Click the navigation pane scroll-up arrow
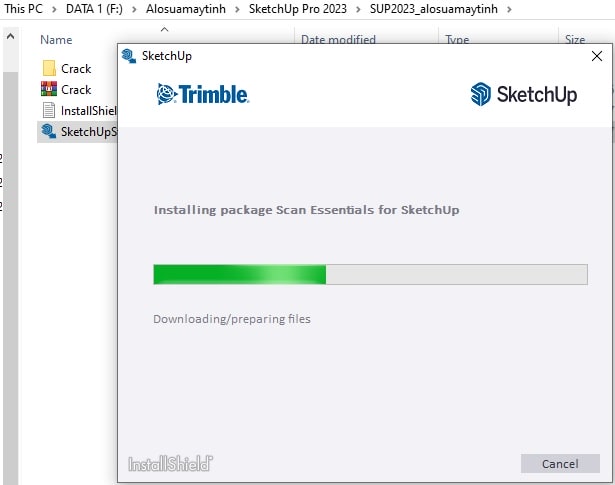 pos(11,36)
